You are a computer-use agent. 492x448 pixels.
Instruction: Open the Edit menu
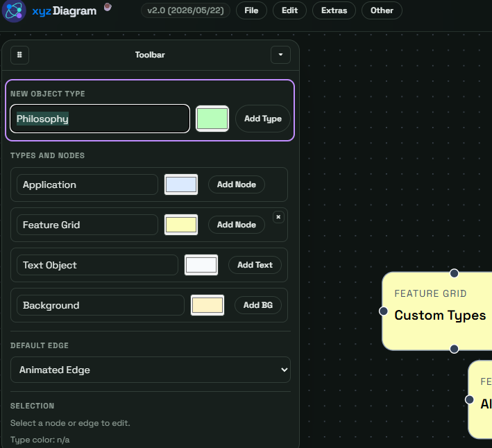click(289, 10)
